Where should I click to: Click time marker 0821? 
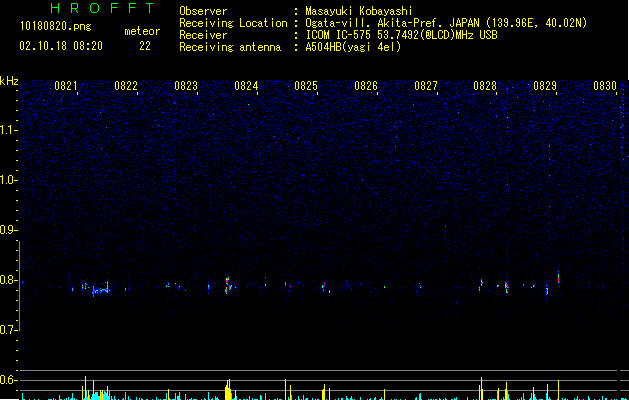click(x=65, y=86)
